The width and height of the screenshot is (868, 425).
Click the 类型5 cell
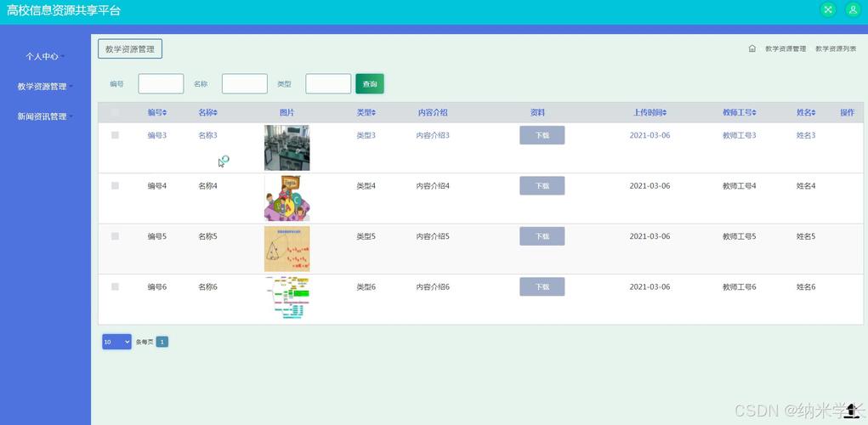366,236
